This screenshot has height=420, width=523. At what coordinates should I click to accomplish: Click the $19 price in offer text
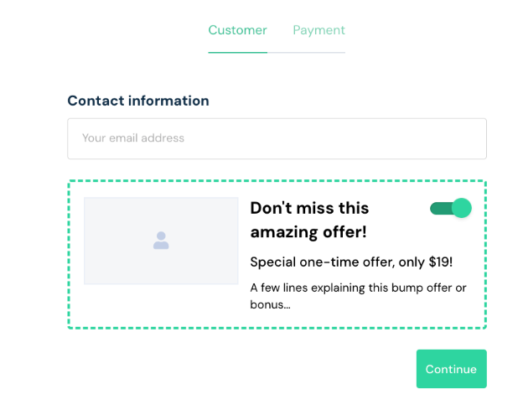click(439, 262)
